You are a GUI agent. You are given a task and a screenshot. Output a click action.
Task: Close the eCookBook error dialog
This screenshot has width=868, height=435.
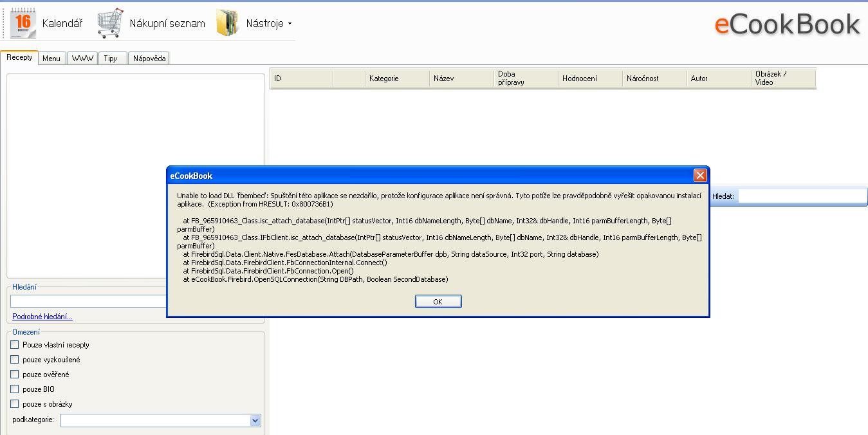(700, 176)
